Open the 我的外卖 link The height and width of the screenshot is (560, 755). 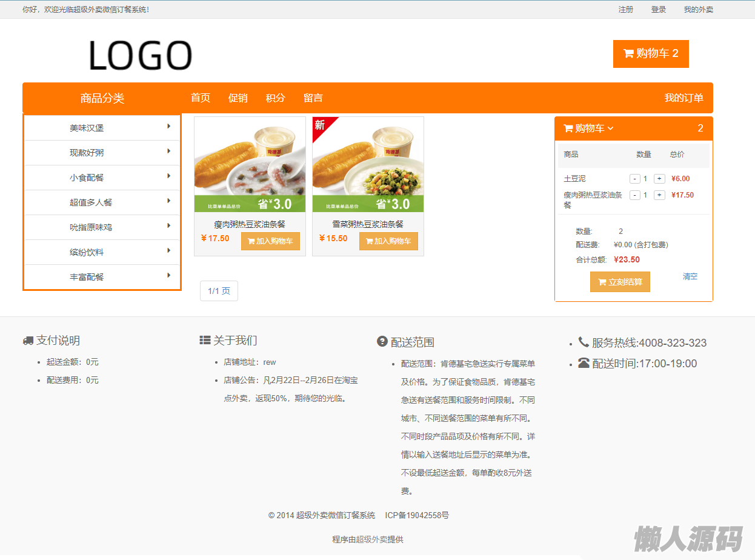(699, 10)
